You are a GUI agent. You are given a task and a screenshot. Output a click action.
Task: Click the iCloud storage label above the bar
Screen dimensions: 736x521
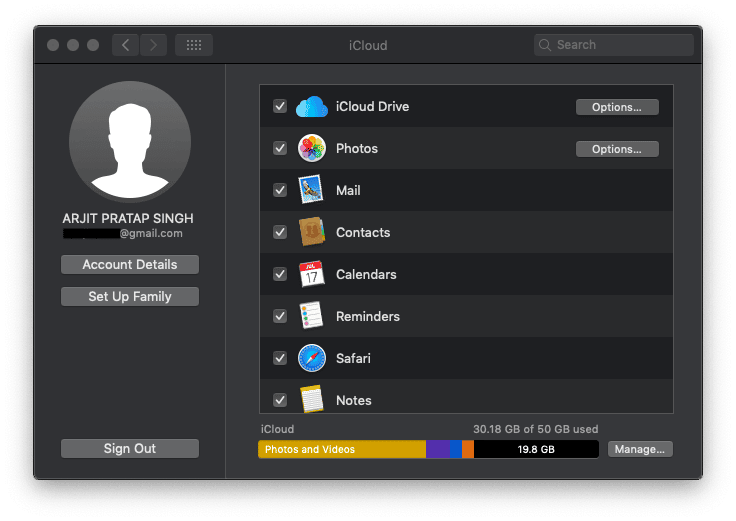coord(277,429)
